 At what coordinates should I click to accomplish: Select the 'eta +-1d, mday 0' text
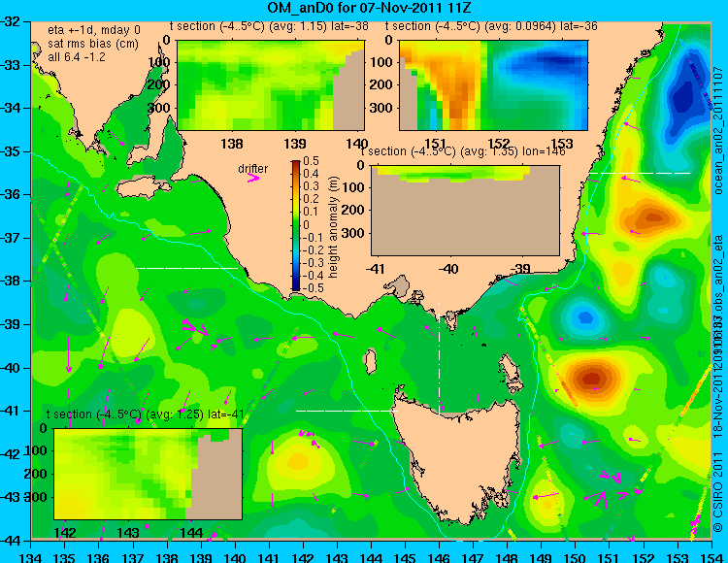click(94, 30)
